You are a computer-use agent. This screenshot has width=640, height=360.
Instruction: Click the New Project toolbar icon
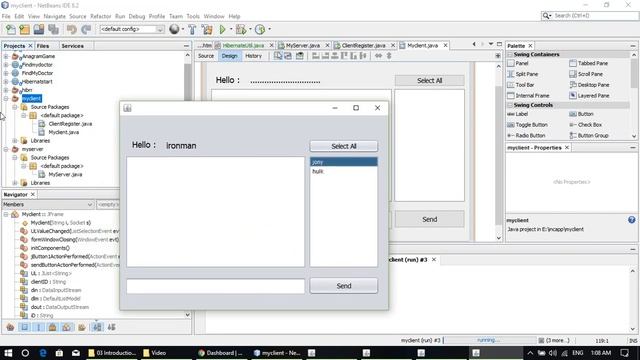(x=24, y=29)
